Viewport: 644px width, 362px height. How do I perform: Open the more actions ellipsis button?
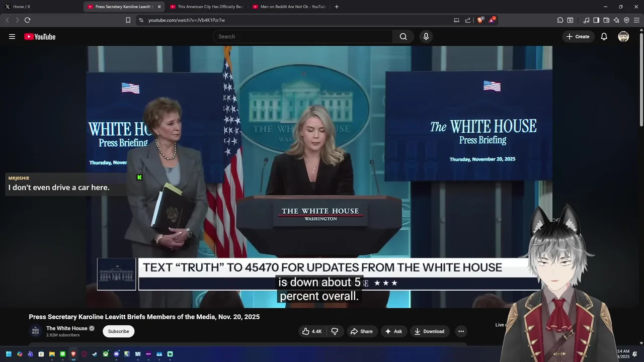(x=461, y=331)
